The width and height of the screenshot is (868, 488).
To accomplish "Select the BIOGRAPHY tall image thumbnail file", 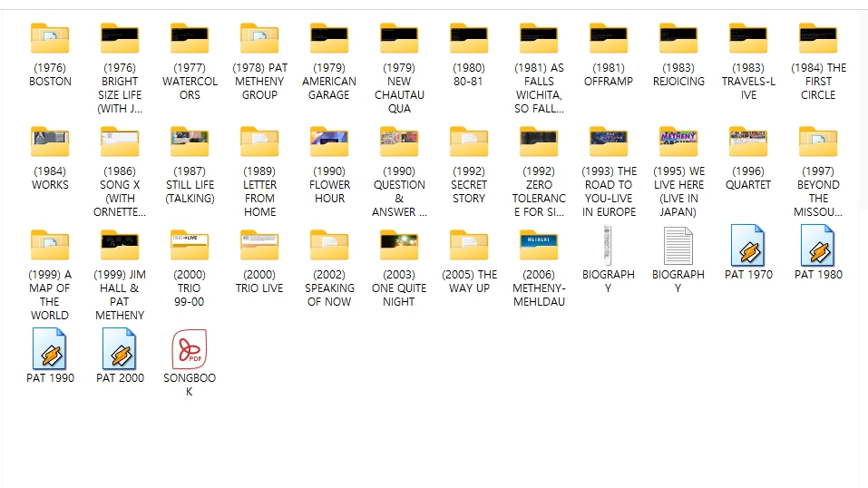I will (609, 246).
